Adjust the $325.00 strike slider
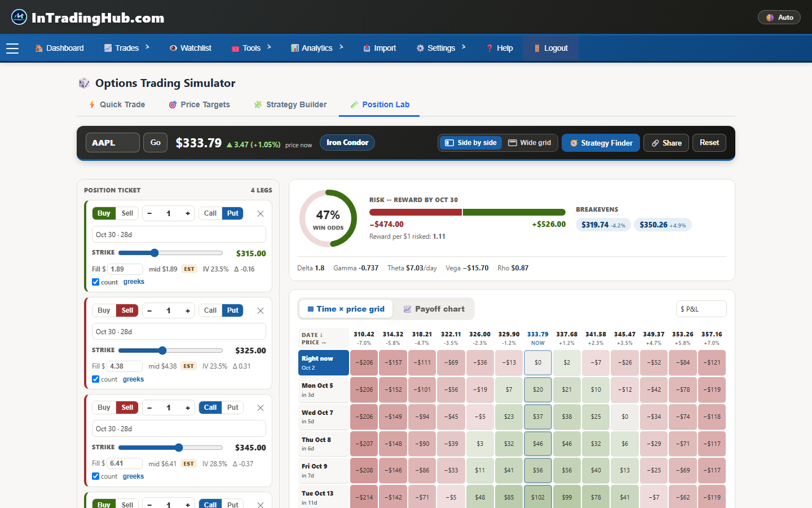This screenshot has height=508, width=812. [x=170, y=351]
